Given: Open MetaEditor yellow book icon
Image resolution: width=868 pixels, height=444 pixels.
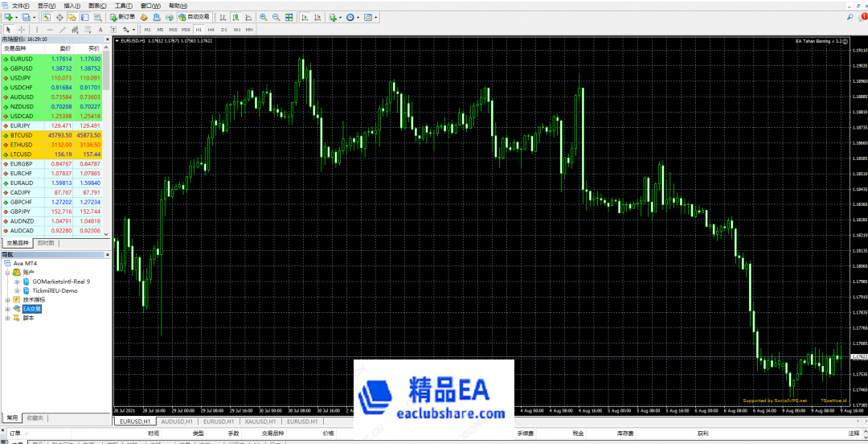Looking at the screenshot, I should coord(144,17).
